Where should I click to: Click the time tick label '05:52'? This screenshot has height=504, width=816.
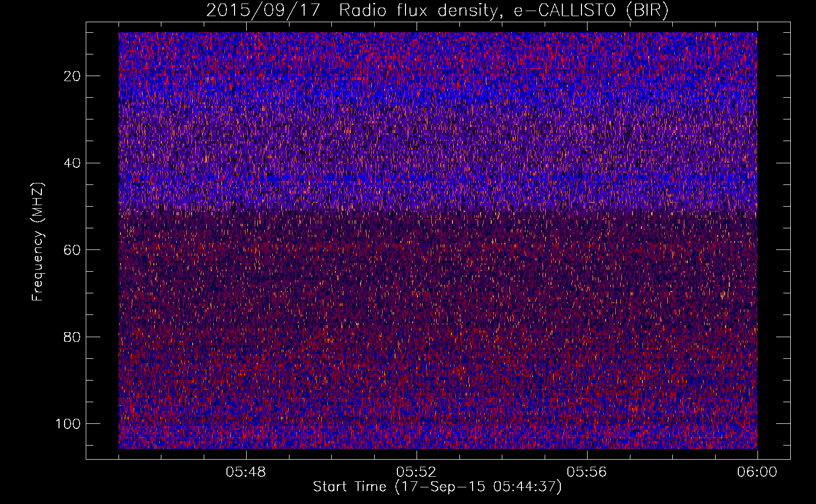tap(417, 472)
